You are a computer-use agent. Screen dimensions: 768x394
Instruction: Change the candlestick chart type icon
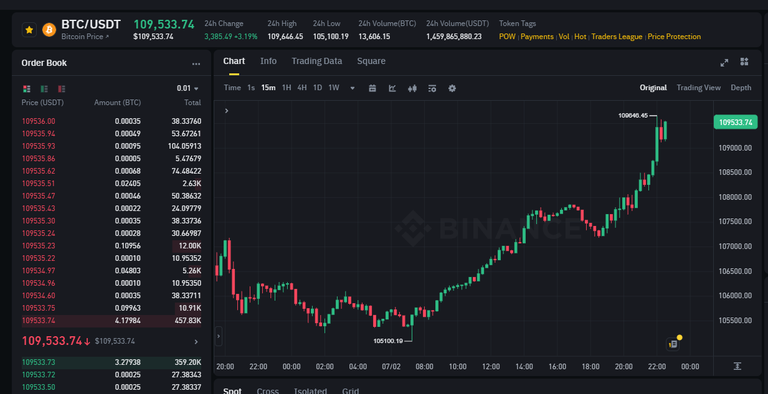pyautogui.click(x=412, y=88)
